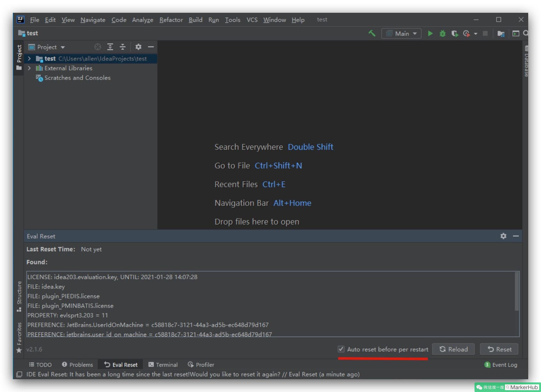Start debugging with the bug icon

click(443, 33)
